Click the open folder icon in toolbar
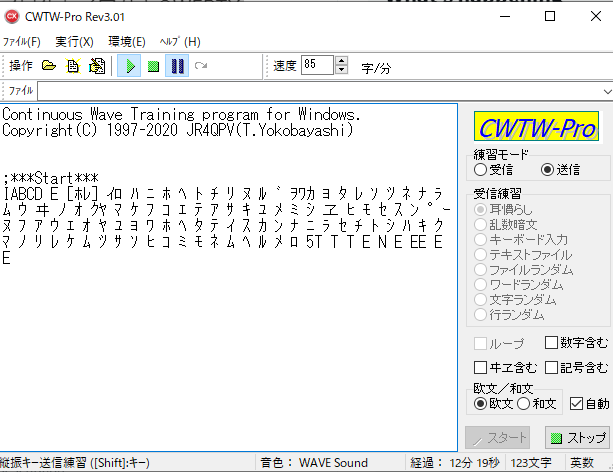This screenshot has height=472, width=613. pyautogui.click(x=49, y=66)
